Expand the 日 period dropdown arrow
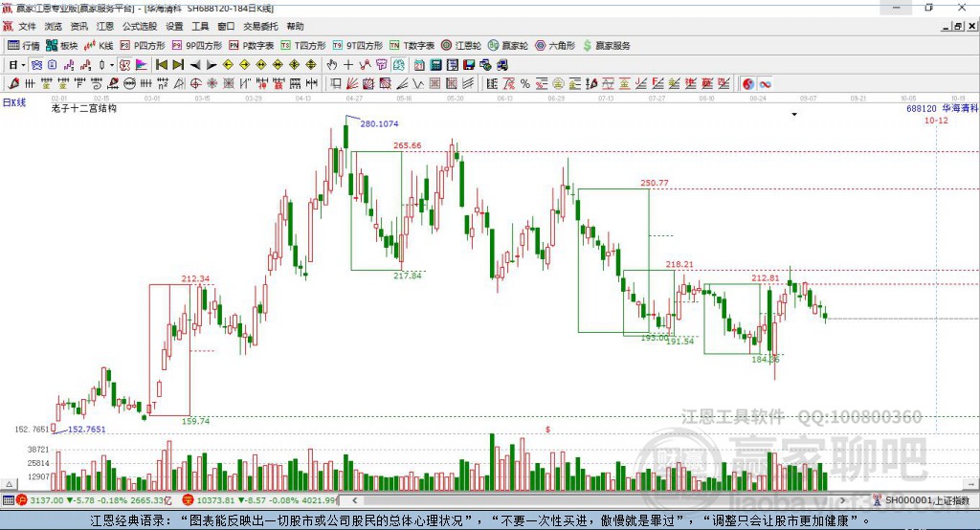The width and height of the screenshot is (980, 530). coord(23,65)
